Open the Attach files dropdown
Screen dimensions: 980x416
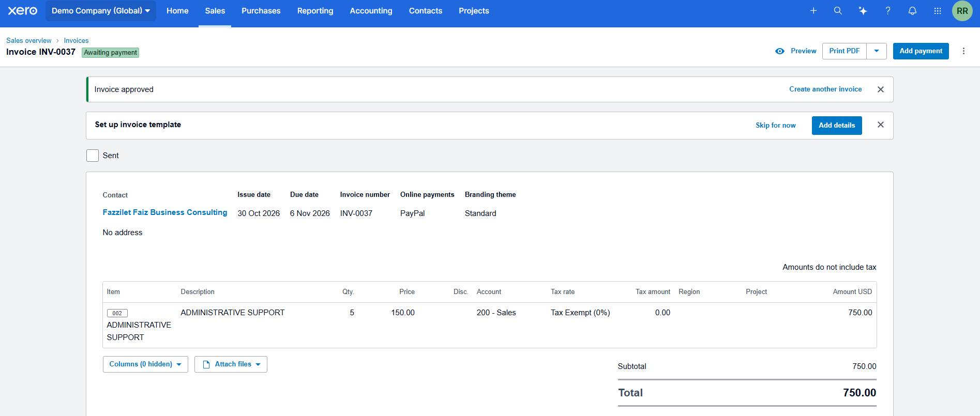[231, 364]
